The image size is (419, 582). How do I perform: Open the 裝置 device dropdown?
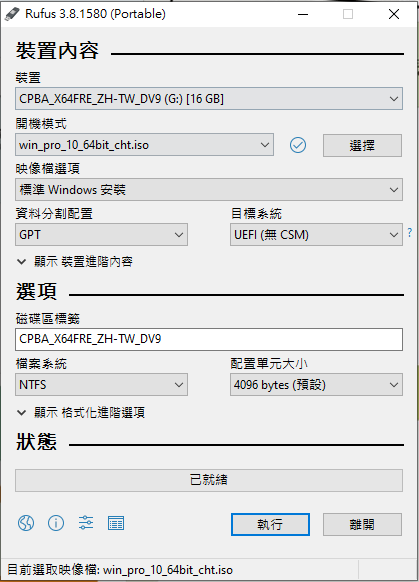[x=209, y=99]
